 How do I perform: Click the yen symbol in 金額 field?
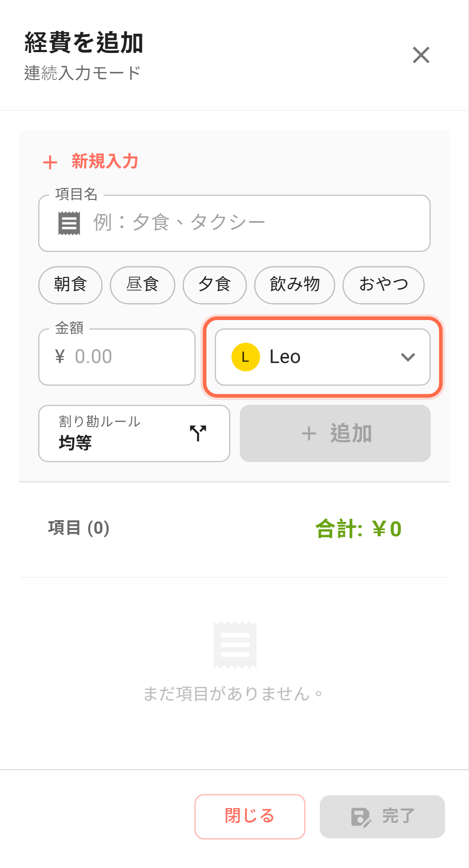[x=60, y=357]
